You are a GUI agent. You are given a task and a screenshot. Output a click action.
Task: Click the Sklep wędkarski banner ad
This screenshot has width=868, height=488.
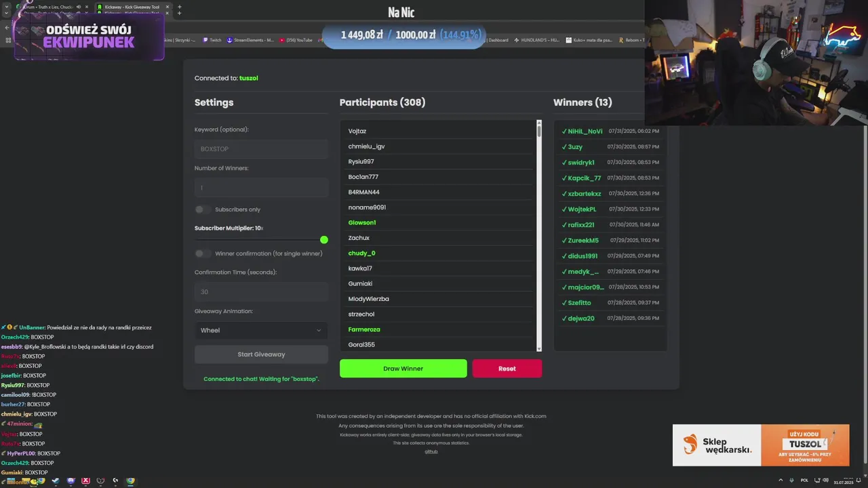[761, 445]
